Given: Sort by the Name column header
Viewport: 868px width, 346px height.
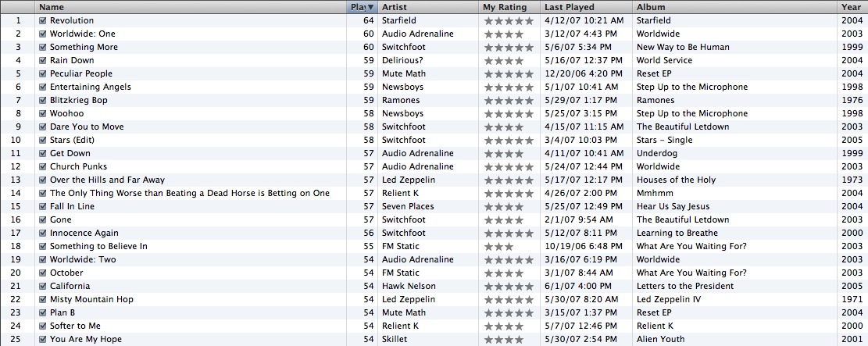Looking at the screenshot, I should click(191, 7).
